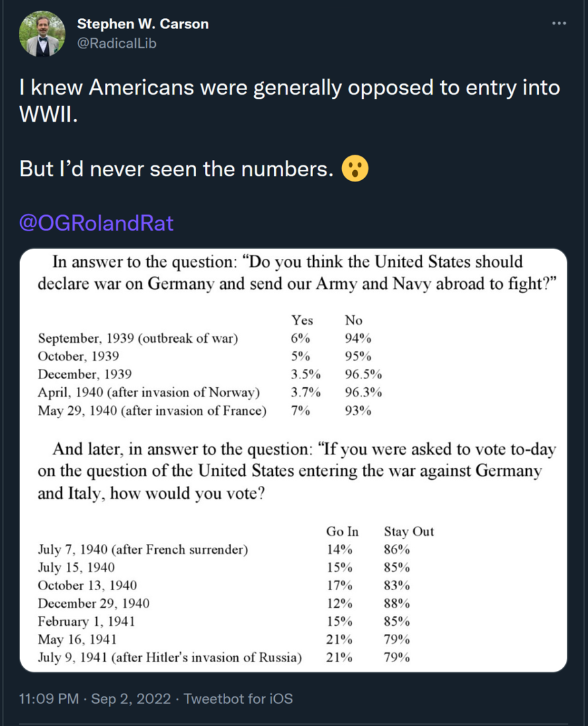Screen dimensions: 588x726
Task: Click the surprised face emoji
Action: click(355, 168)
